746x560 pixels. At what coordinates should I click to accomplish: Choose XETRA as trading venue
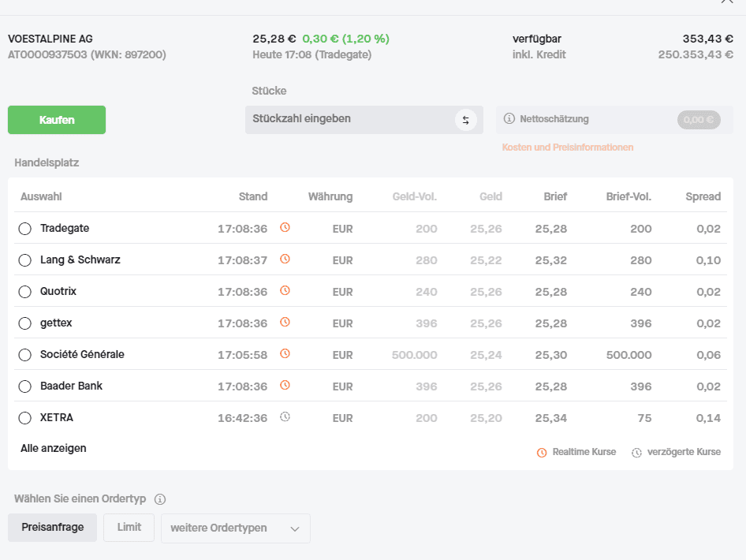[24, 418]
